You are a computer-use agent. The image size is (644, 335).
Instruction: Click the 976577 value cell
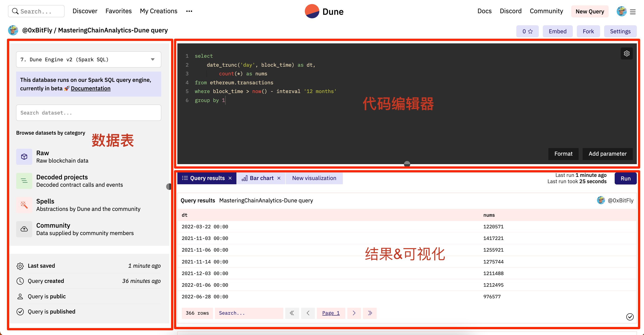click(x=492, y=297)
